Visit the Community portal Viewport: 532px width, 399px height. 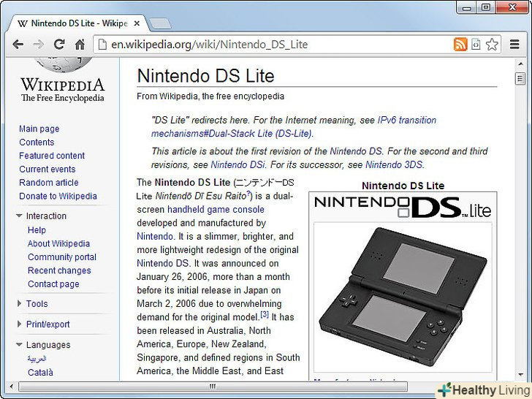(62, 257)
